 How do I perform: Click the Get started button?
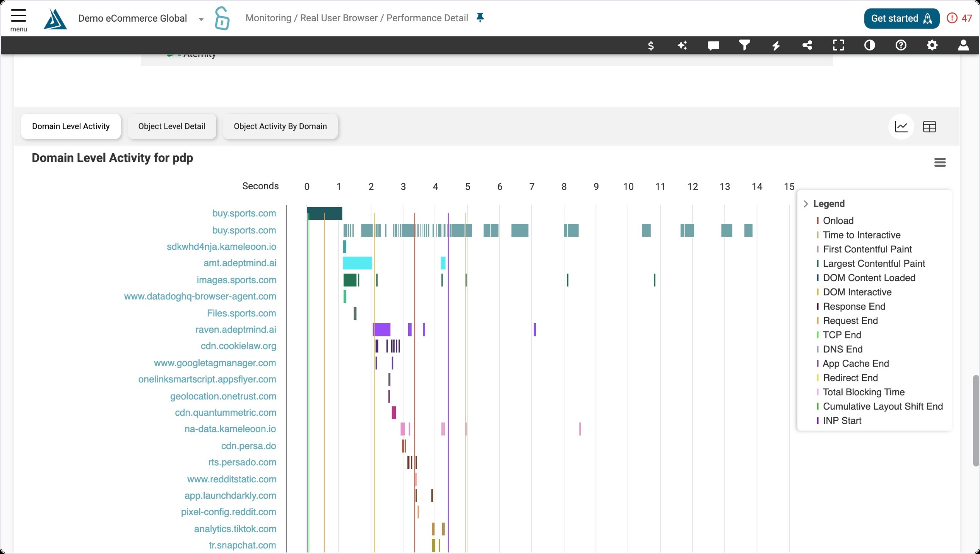pos(902,18)
